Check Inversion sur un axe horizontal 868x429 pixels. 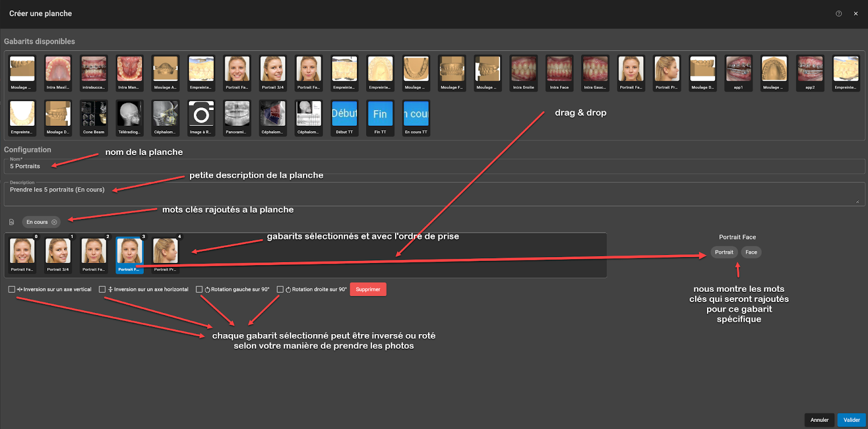pos(102,290)
